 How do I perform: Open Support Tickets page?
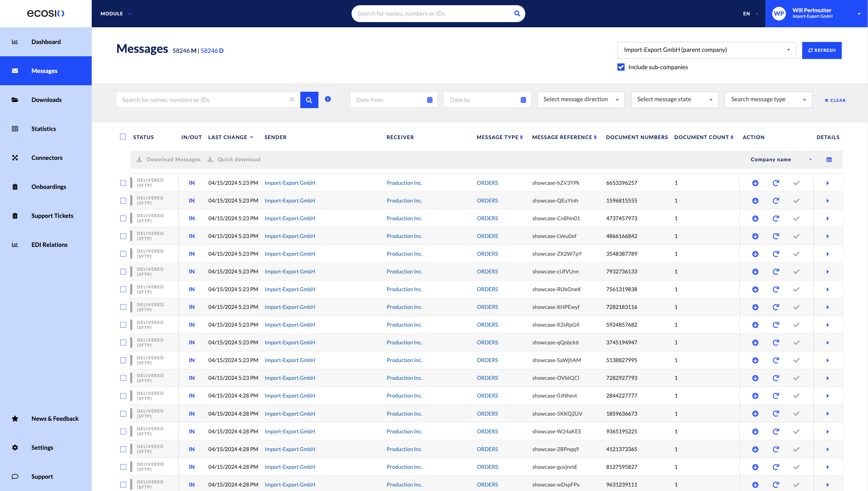coord(46,215)
